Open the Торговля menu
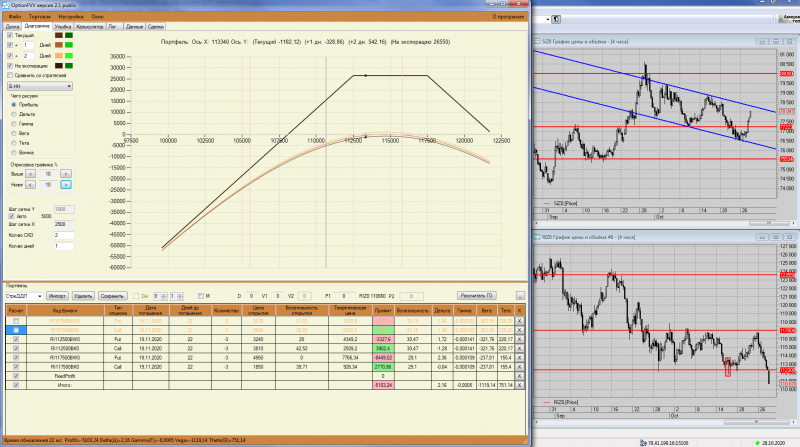 pyautogui.click(x=39, y=17)
